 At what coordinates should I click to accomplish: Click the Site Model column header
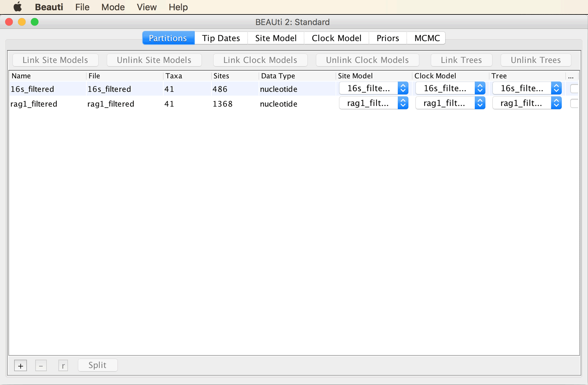point(374,76)
